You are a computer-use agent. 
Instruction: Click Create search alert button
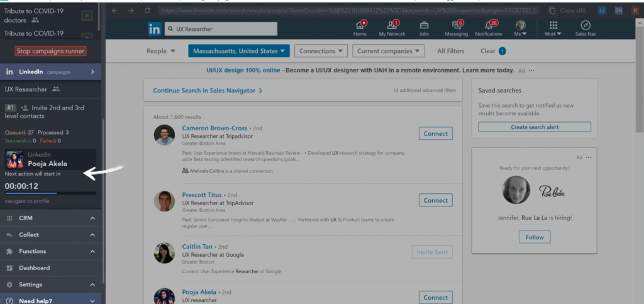tap(534, 127)
